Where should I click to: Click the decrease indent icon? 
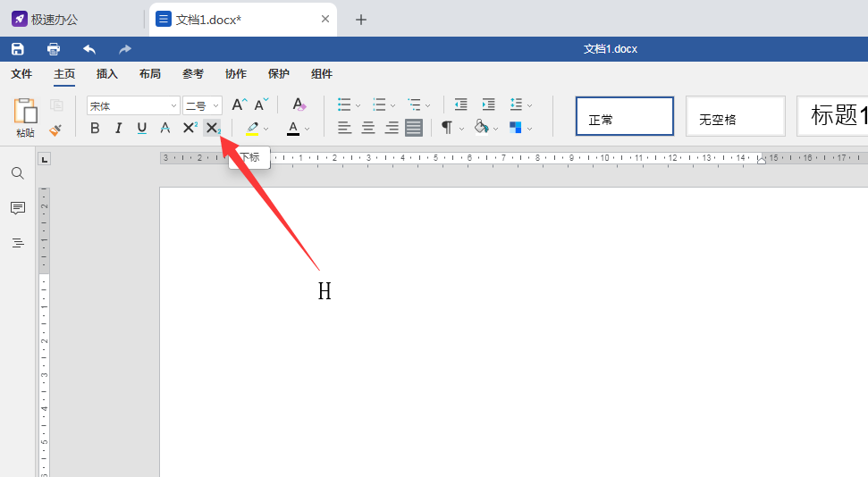point(460,105)
